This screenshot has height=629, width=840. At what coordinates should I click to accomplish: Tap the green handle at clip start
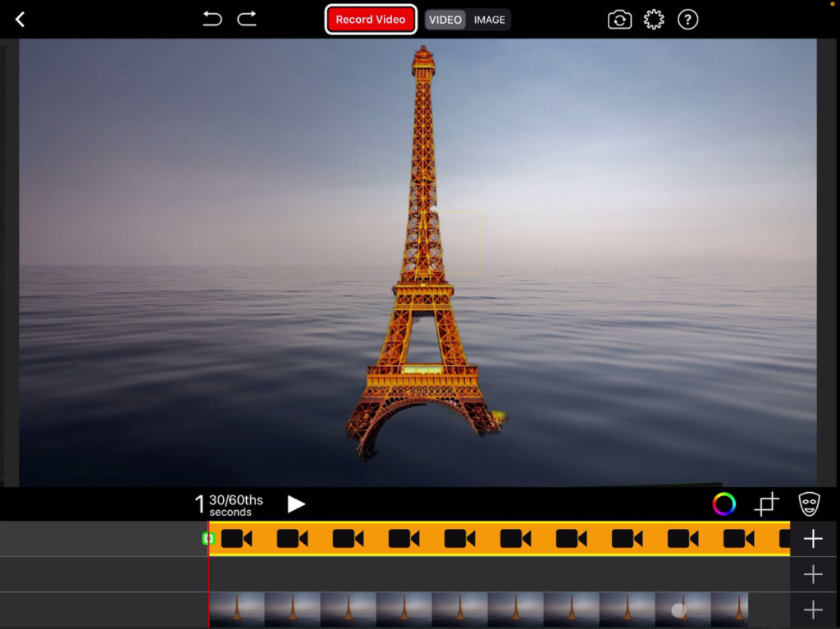click(208, 539)
